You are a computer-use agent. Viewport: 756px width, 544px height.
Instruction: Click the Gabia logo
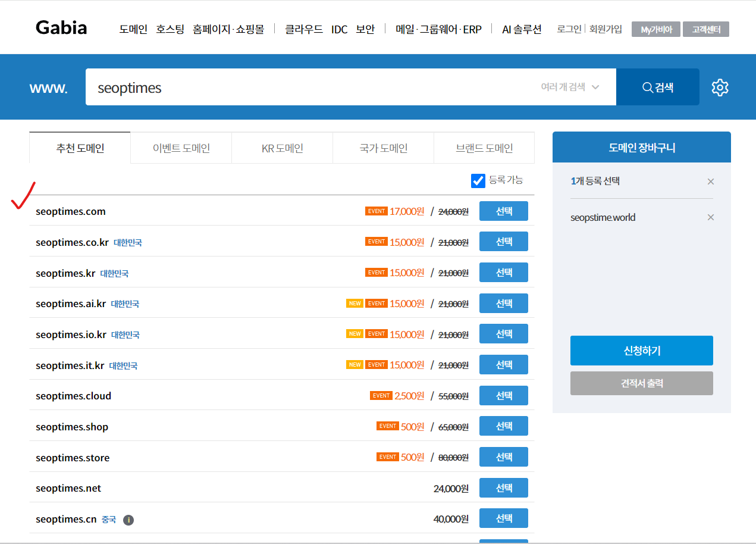coord(61,27)
